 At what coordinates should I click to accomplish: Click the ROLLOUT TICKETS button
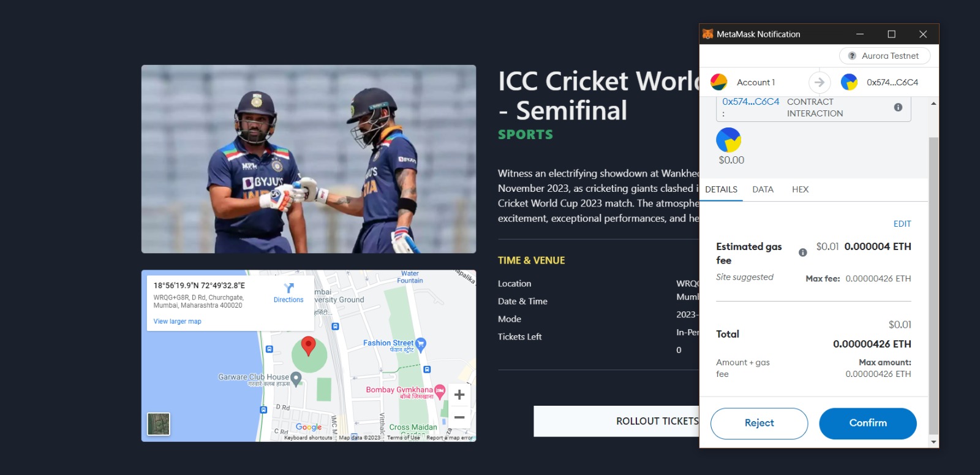tap(616, 421)
